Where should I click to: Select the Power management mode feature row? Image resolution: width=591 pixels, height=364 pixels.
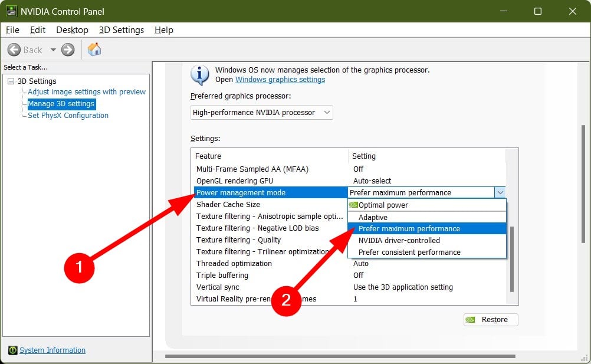[x=271, y=192]
